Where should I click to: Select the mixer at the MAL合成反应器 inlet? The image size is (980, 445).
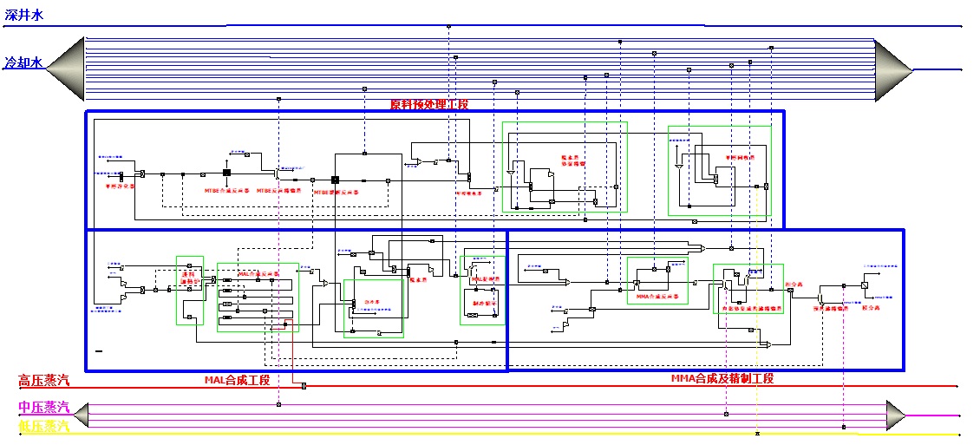tap(213, 279)
